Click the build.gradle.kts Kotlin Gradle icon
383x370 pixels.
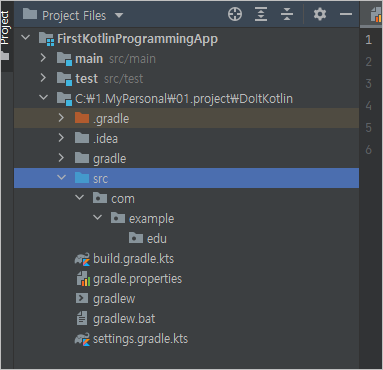pos(82,259)
